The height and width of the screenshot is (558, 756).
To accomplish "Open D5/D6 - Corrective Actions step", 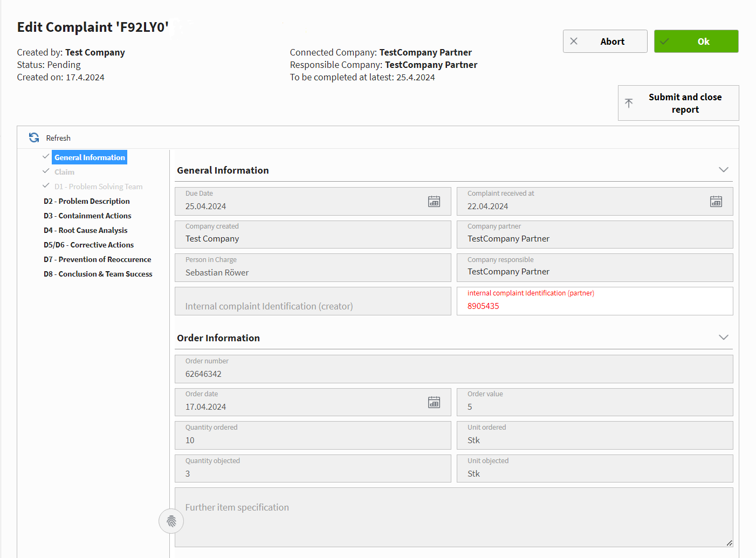I will click(x=88, y=245).
